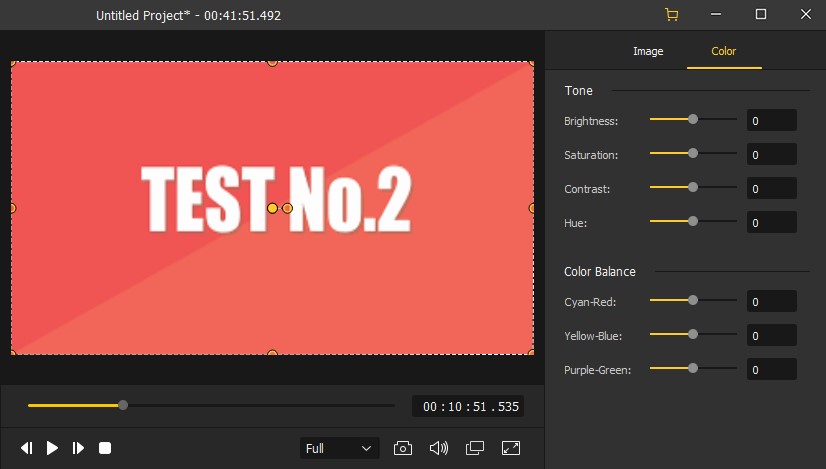Expand the Full zoom level dropdown

coord(339,448)
